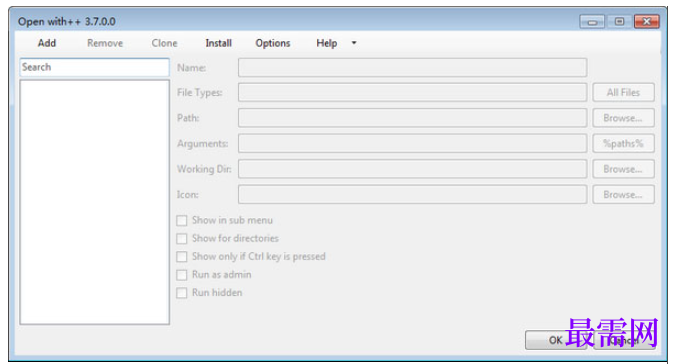Image resolution: width=677 pixels, height=364 pixels.
Task: Click the Arguments text field
Action: tap(412, 143)
